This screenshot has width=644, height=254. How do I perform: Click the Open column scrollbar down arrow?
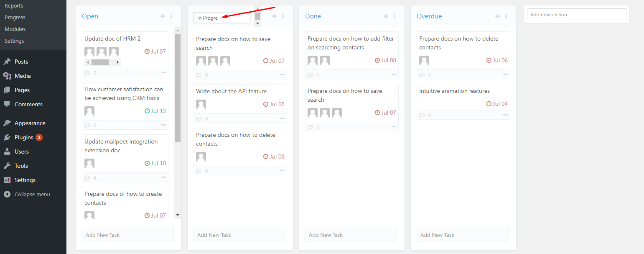click(x=178, y=215)
